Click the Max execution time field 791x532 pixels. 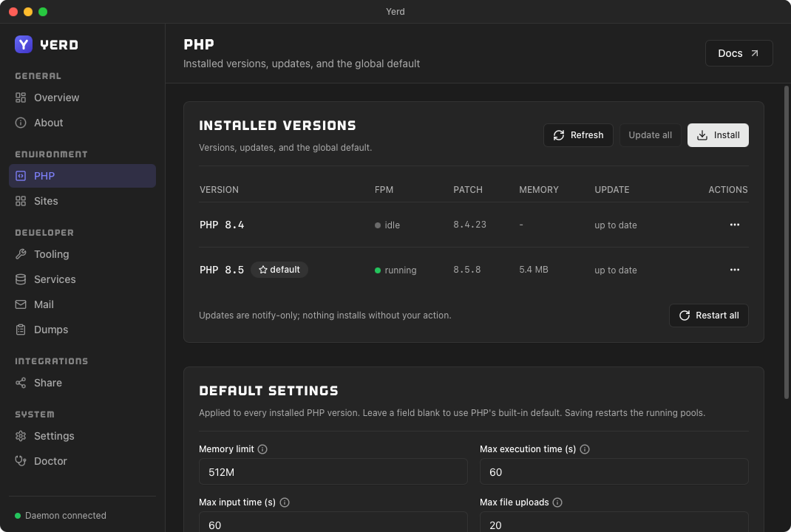614,472
